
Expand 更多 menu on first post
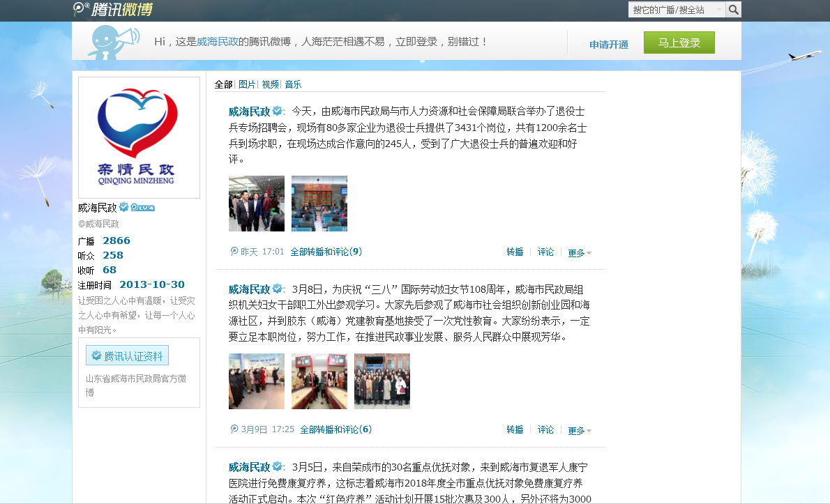point(580,253)
